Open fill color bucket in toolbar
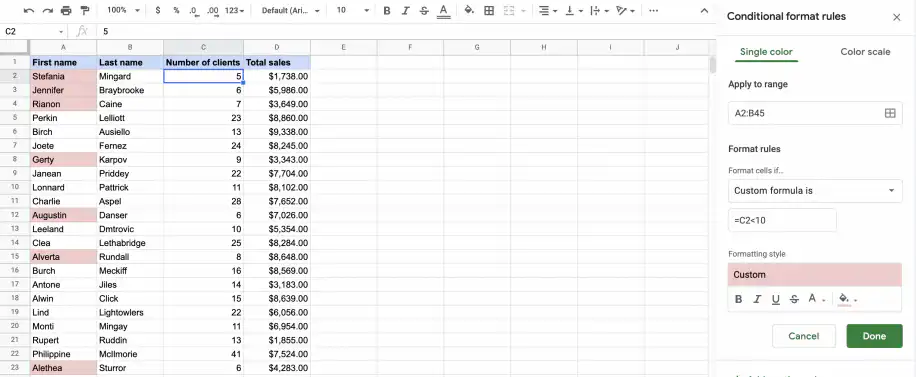 (x=469, y=11)
